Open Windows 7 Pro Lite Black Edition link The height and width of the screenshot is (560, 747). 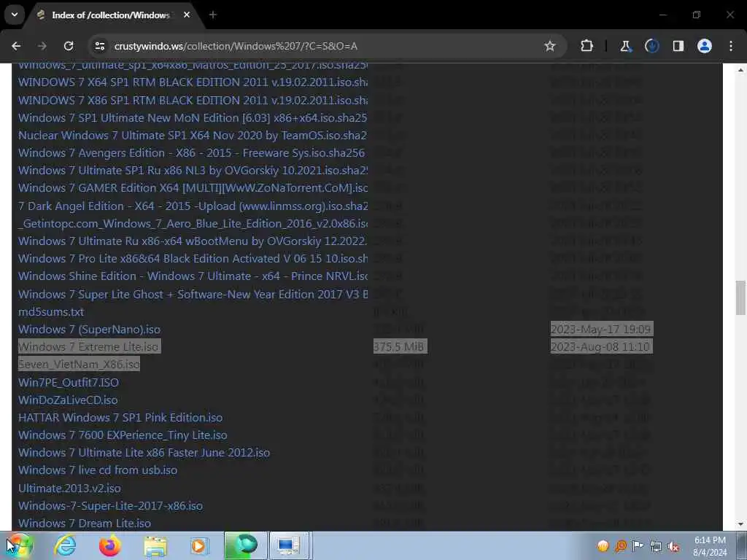pyautogui.click(x=193, y=259)
